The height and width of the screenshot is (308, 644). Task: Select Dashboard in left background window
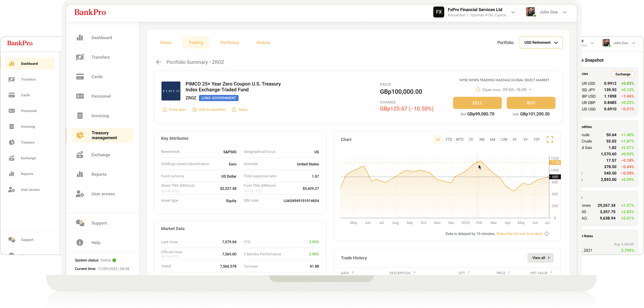29,64
